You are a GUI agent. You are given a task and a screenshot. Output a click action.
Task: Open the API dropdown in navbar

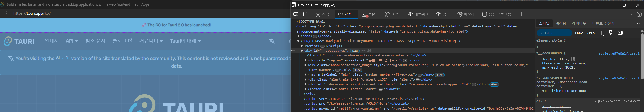pos(72,41)
